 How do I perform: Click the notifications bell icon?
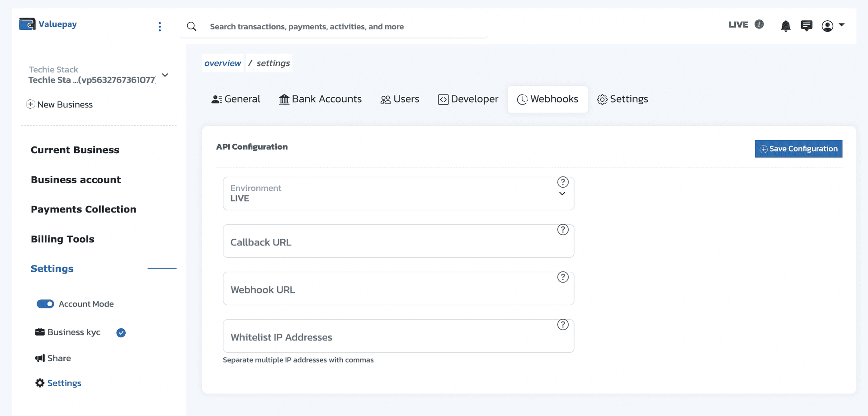point(786,26)
